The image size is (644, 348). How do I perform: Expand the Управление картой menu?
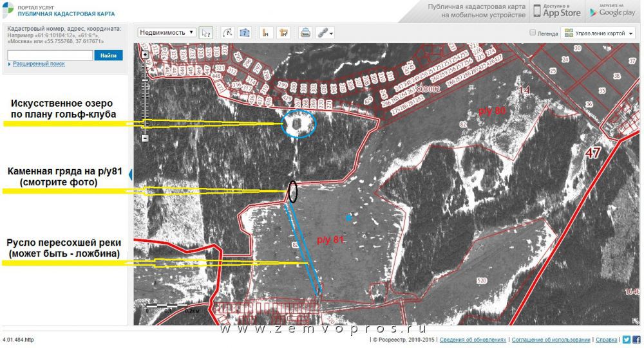(599, 33)
